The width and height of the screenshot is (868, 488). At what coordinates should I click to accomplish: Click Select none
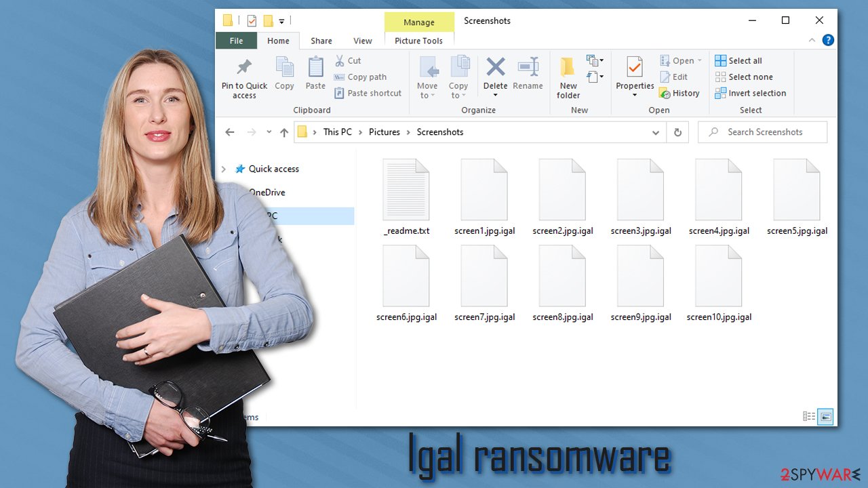(x=744, y=77)
